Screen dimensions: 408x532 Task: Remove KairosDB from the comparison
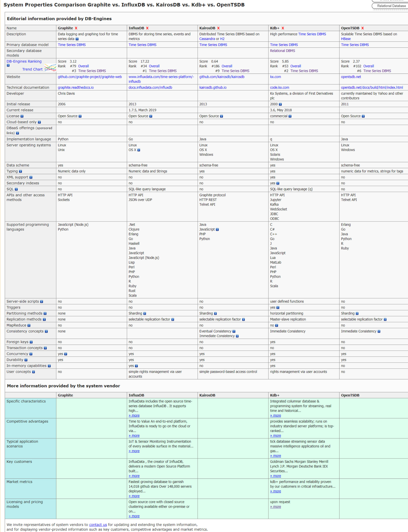[x=218, y=28]
